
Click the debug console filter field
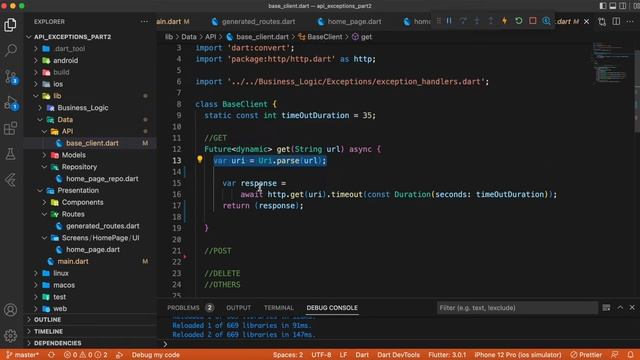[517, 308]
